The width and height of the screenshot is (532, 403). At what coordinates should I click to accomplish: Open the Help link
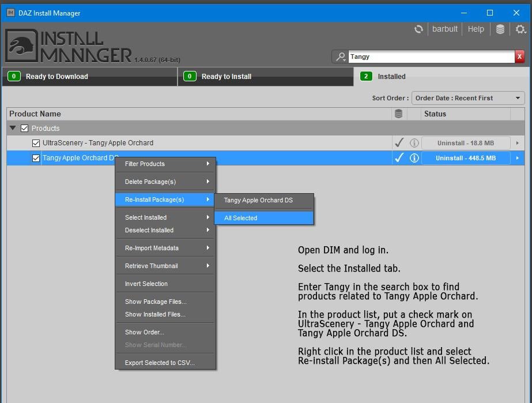coord(476,29)
